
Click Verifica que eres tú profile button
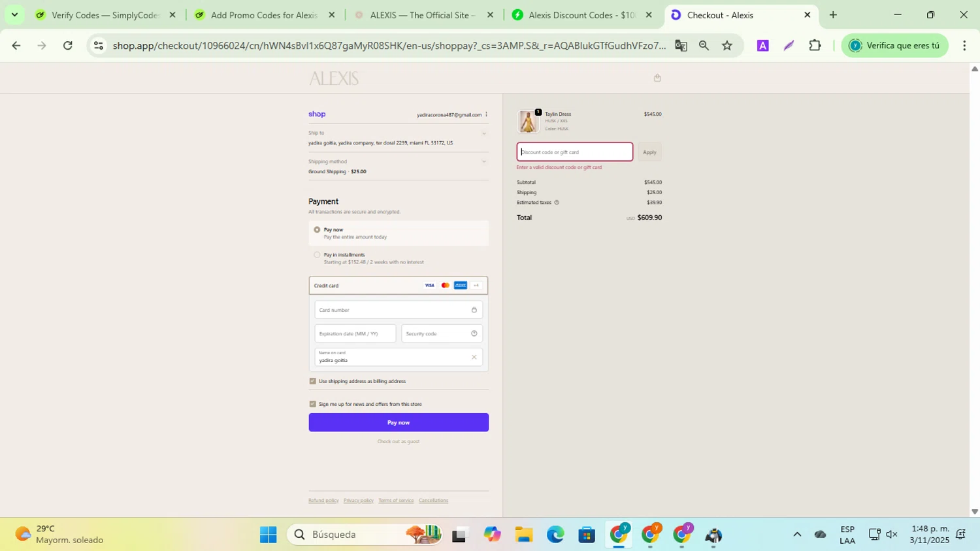coord(894,45)
